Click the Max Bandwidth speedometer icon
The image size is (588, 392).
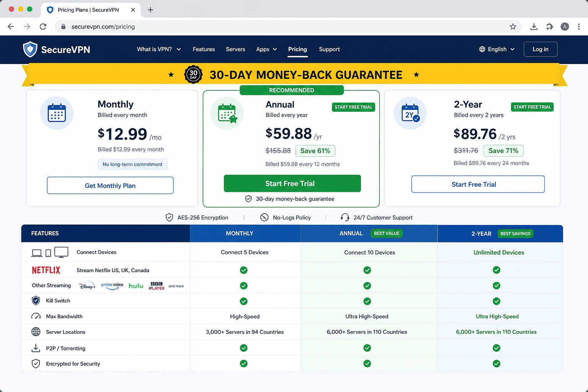tap(36, 316)
